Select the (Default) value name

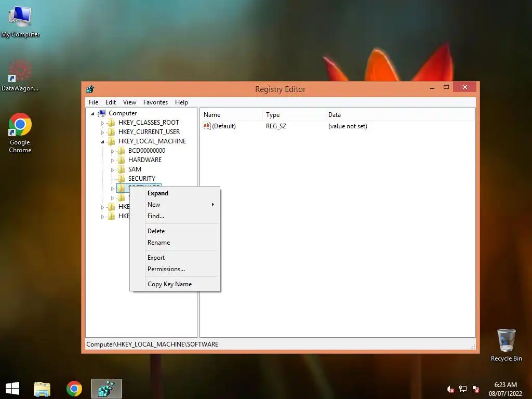[223, 126]
